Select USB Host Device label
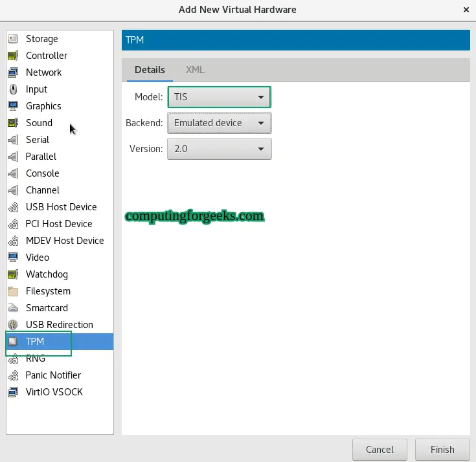 (x=62, y=207)
